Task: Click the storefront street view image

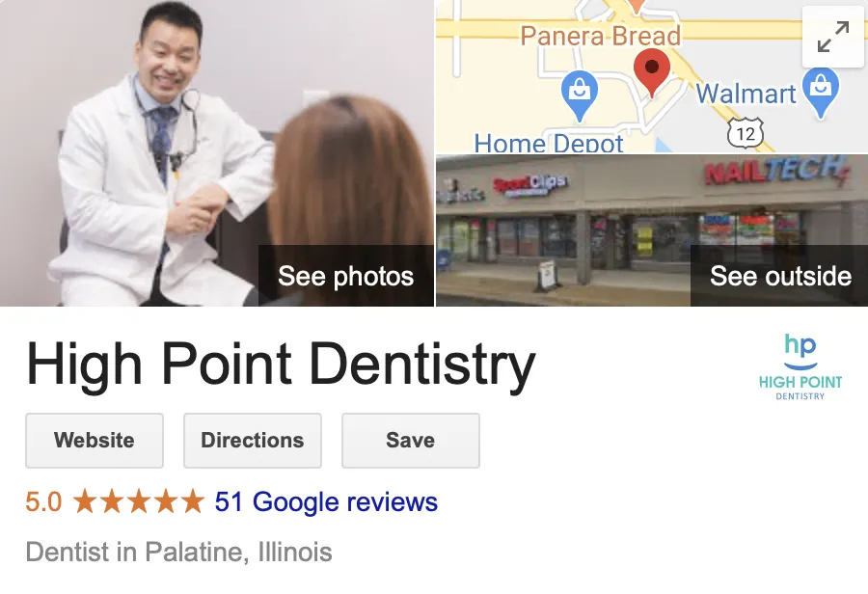Action: (x=652, y=230)
